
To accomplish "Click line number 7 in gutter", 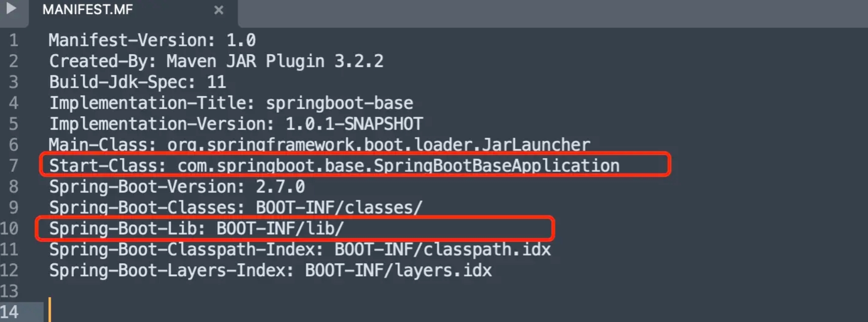I will tap(14, 166).
